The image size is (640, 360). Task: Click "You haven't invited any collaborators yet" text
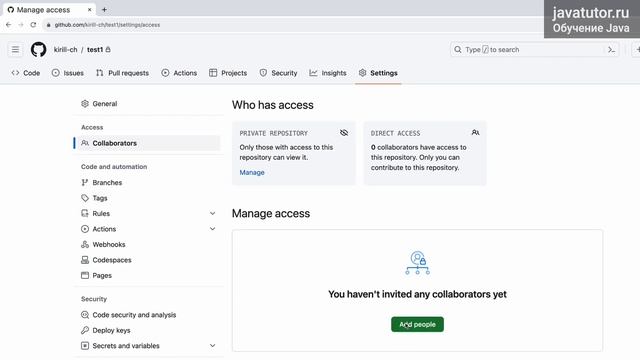point(417,294)
